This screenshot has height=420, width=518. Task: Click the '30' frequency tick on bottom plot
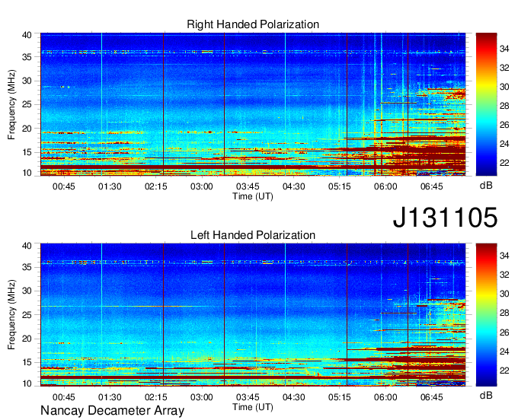pyautogui.click(x=27, y=291)
